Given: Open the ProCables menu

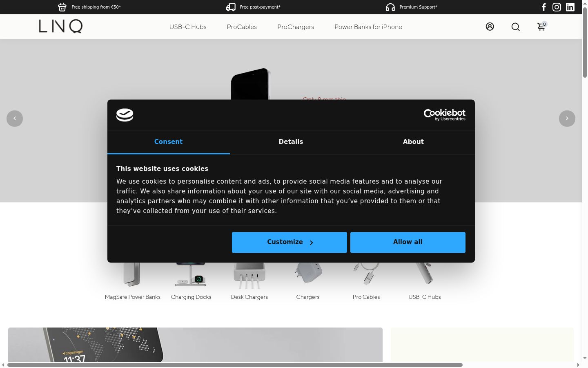Looking at the screenshot, I should (x=242, y=27).
